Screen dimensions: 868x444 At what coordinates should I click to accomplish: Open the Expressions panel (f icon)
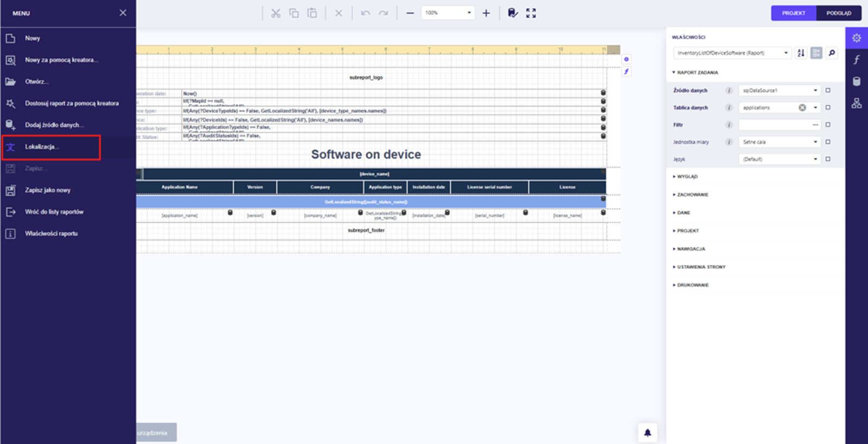point(856,60)
